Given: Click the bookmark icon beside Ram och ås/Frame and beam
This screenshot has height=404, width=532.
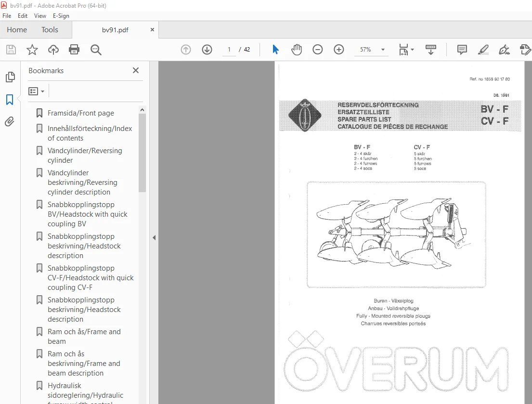Looking at the screenshot, I should coord(39,331).
